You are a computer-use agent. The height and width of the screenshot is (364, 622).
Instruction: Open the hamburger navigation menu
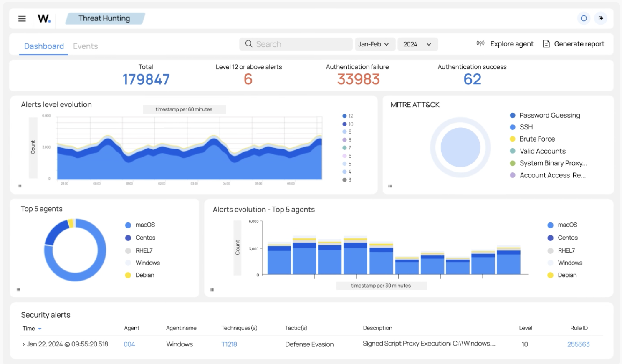[22, 18]
